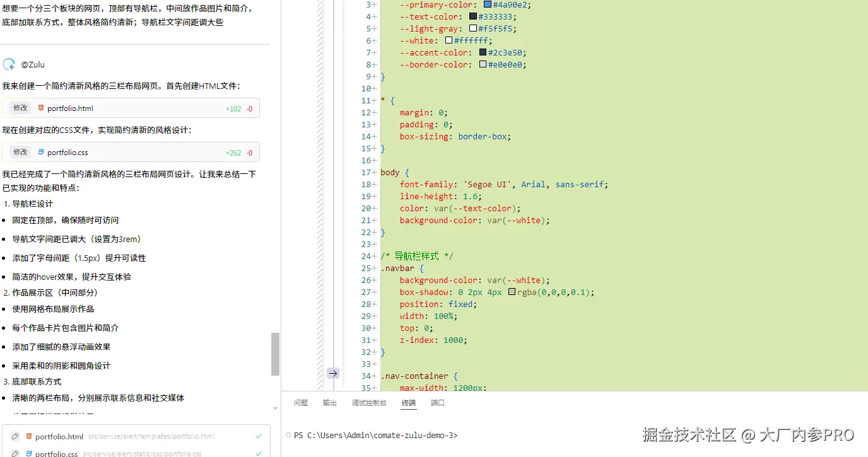Click the +102 additions count

233,108
